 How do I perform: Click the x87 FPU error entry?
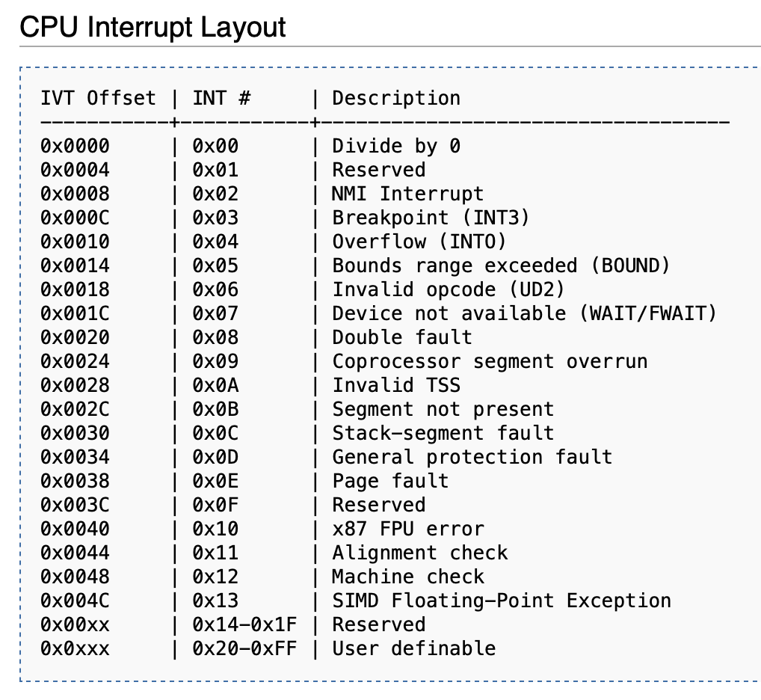(x=408, y=529)
